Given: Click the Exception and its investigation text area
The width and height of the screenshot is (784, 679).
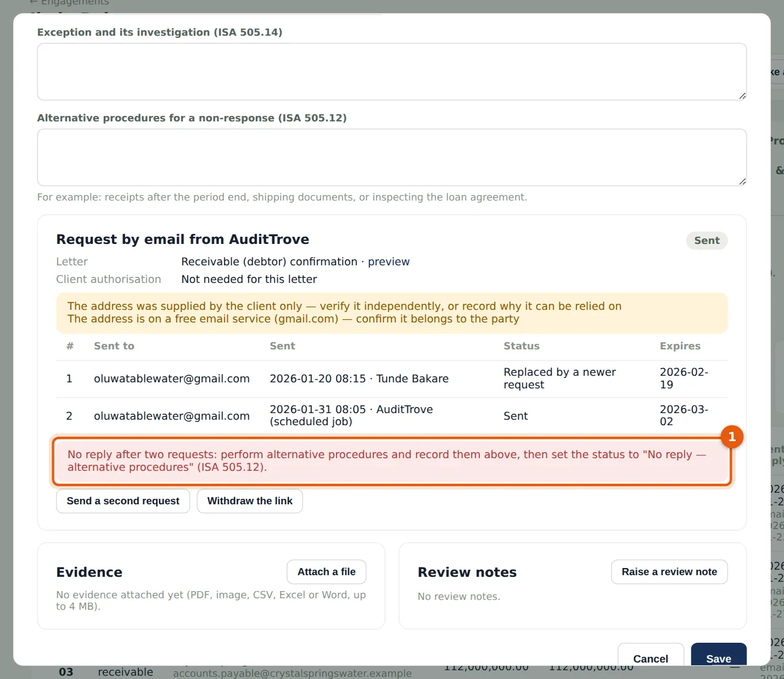Looking at the screenshot, I should point(391,72).
